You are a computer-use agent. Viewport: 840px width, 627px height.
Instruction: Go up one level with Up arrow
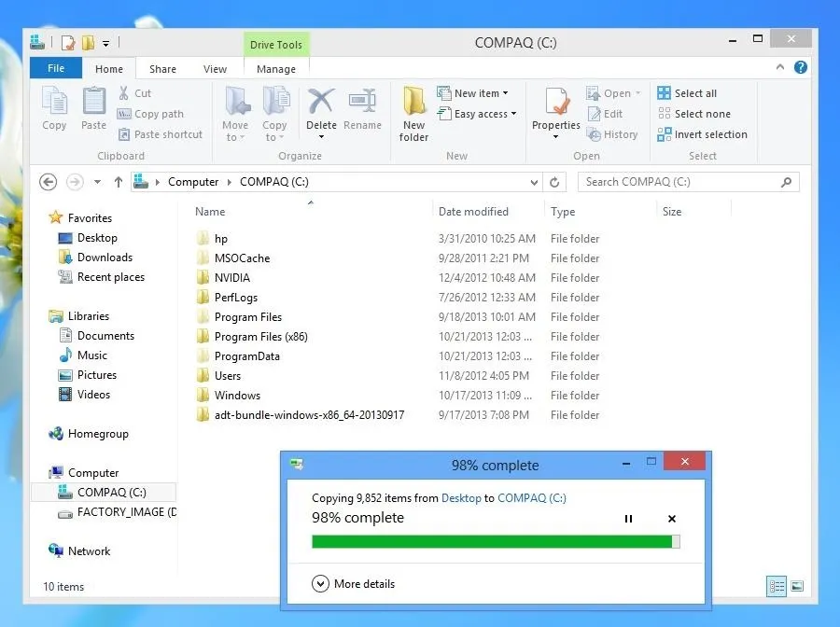tap(119, 182)
